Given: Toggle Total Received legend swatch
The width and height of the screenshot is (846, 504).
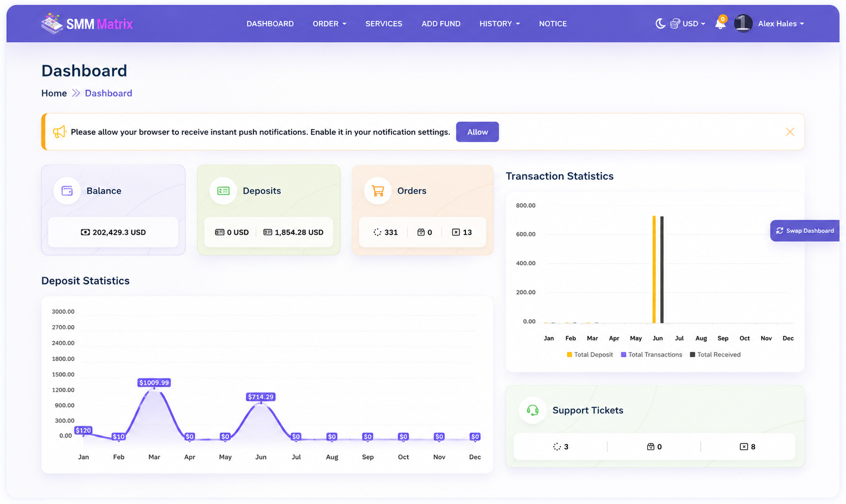Looking at the screenshot, I should [692, 355].
